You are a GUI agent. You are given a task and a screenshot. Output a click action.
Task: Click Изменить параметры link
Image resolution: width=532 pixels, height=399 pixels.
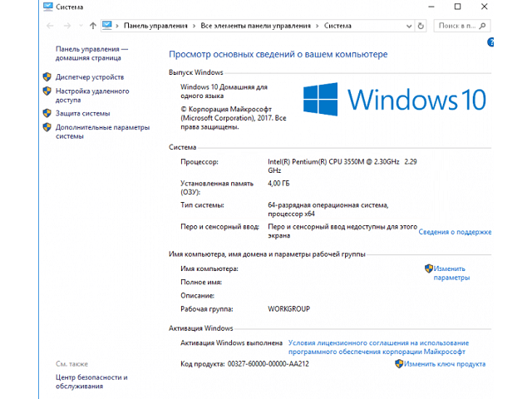coord(451,273)
